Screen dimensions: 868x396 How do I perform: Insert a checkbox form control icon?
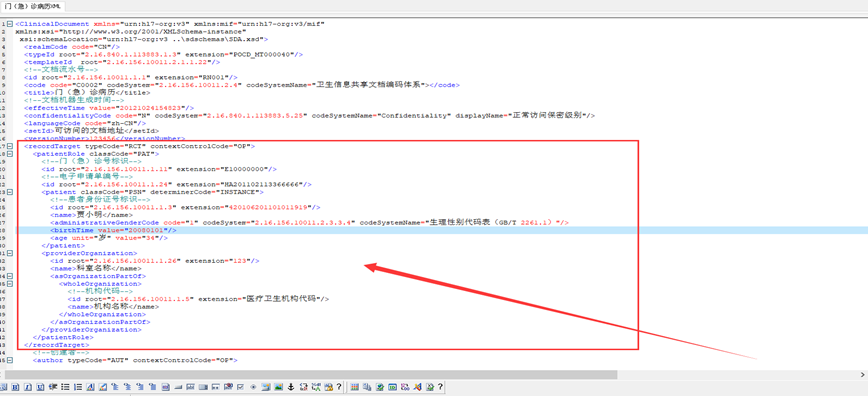pos(240,387)
